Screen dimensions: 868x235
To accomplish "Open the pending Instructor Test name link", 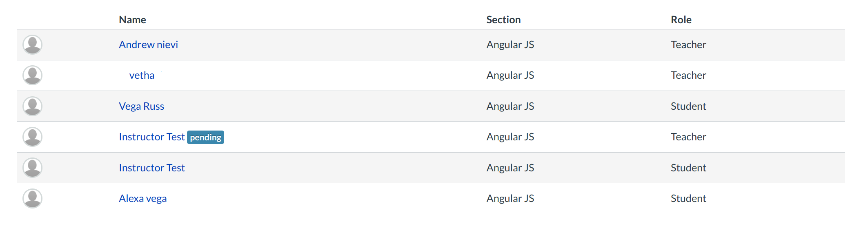I will [x=151, y=137].
